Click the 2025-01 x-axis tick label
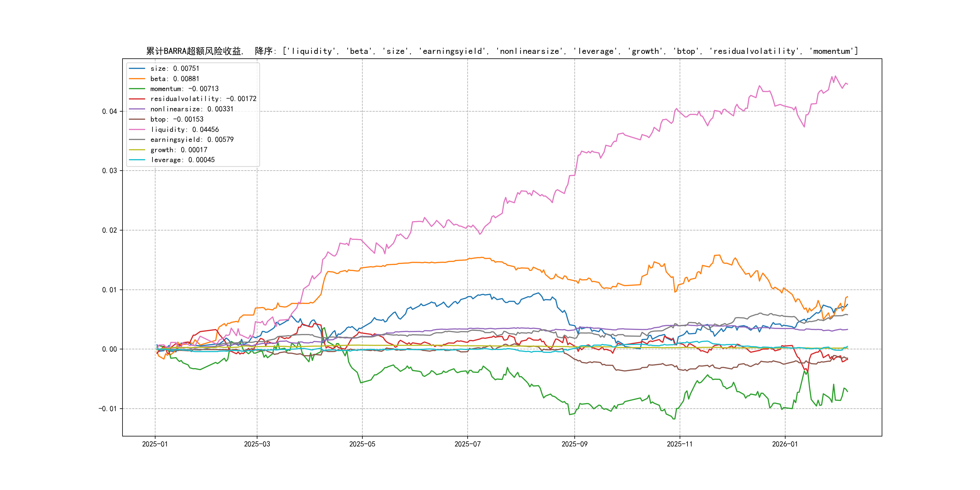The width and height of the screenshot is (980, 490). point(155,444)
